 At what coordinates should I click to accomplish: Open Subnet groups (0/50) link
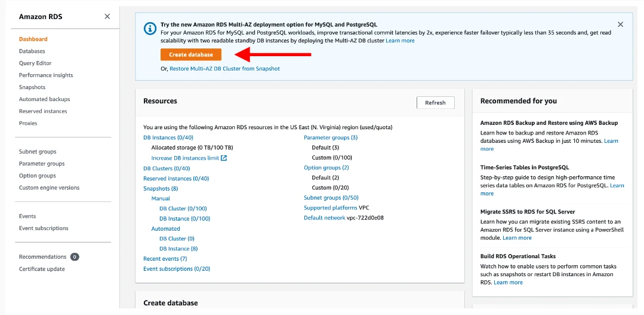point(331,198)
